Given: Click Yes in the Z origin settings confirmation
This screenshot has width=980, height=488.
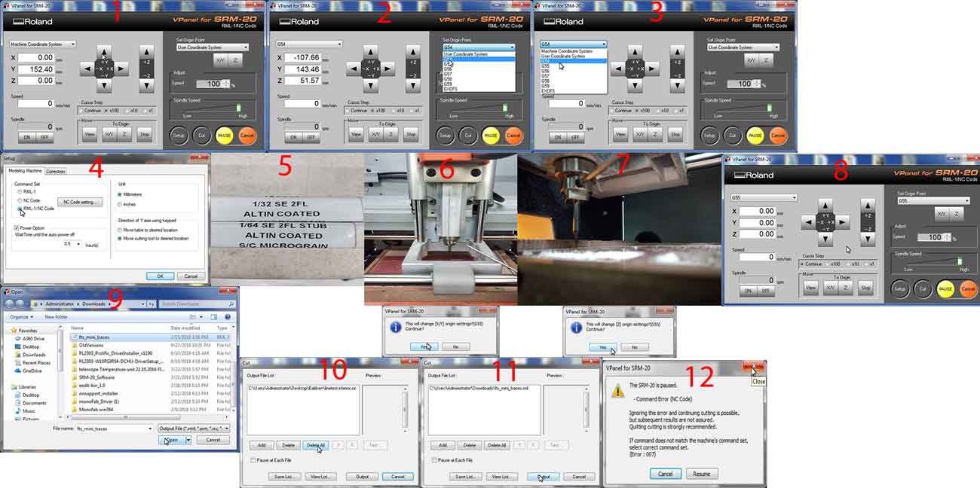Looking at the screenshot, I should click(602, 347).
